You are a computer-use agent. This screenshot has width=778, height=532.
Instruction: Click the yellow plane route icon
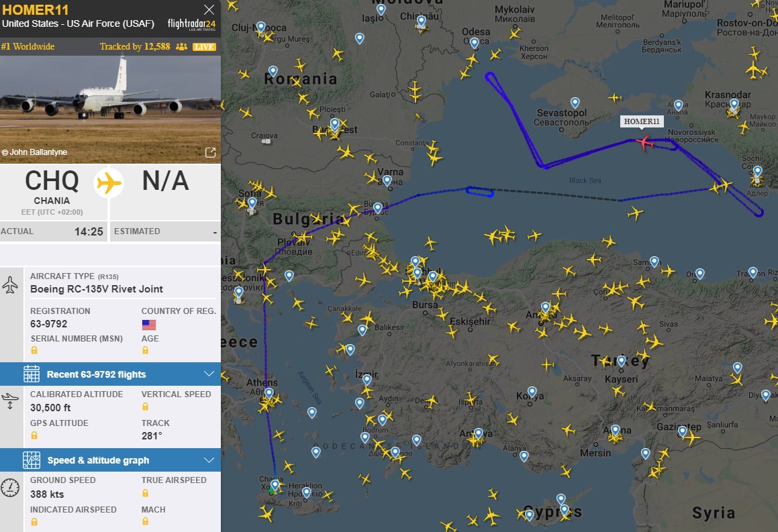point(109,183)
